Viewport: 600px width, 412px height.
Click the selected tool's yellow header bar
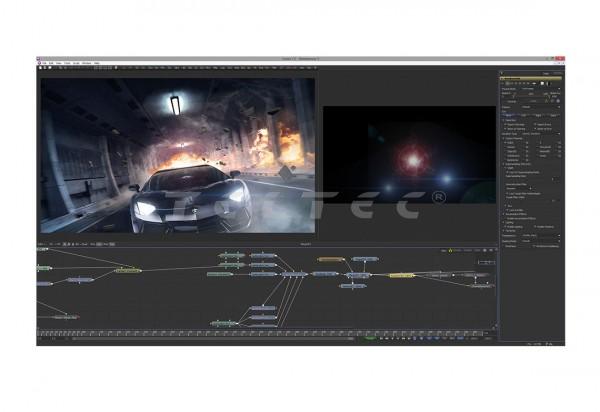531,78
